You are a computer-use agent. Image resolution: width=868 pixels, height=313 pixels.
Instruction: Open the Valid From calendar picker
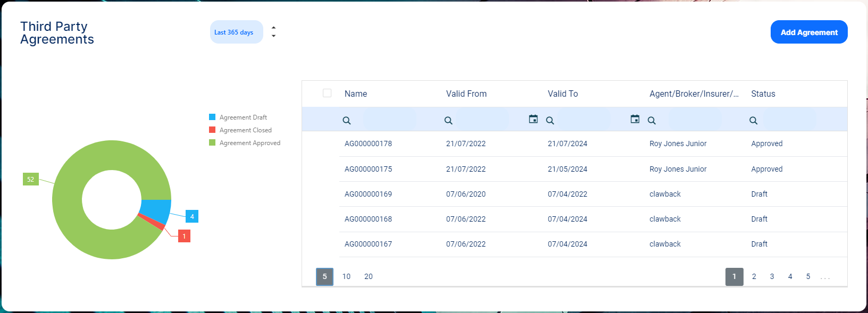(x=533, y=119)
